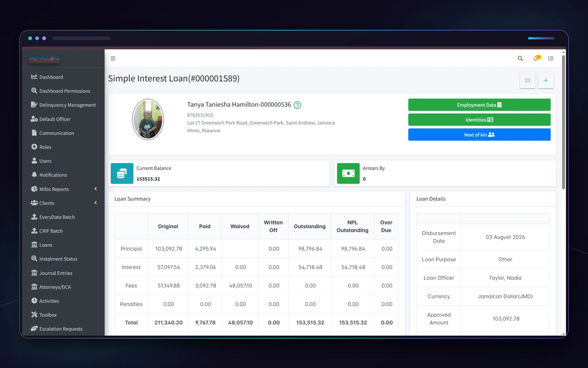The image size is (588, 368).
Task: Click the Employment Data button
Action: 479,105
